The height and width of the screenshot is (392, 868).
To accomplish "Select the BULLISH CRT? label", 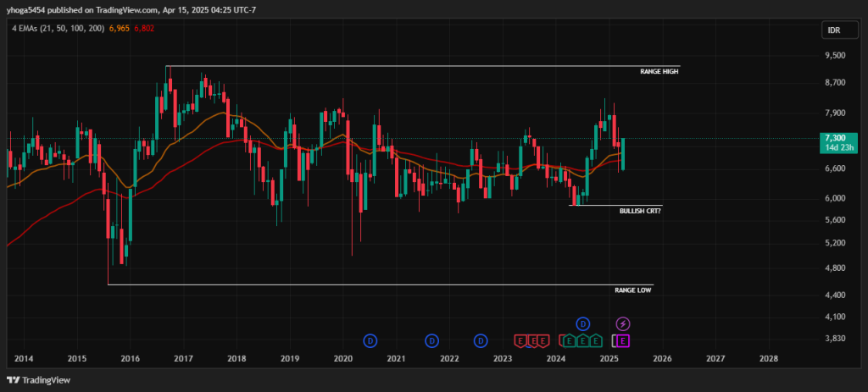I will pos(640,211).
